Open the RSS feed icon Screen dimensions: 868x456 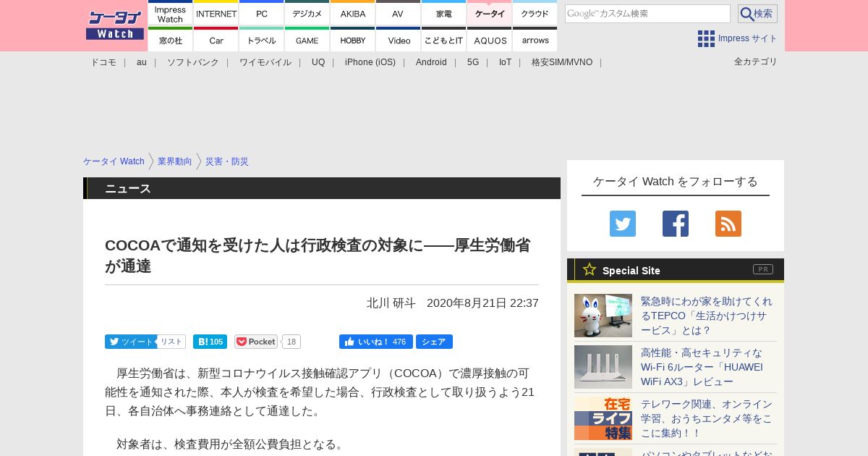pyautogui.click(x=728, y=224)
